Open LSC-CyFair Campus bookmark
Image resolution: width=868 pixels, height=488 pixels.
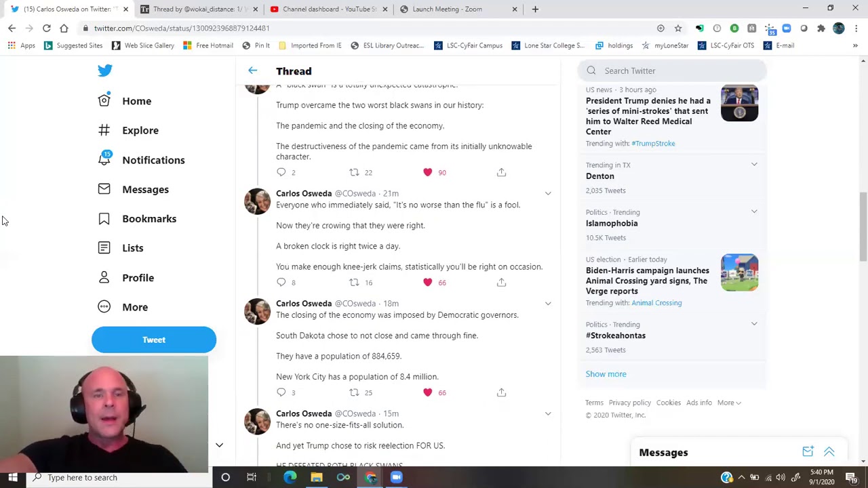point(468,45)
